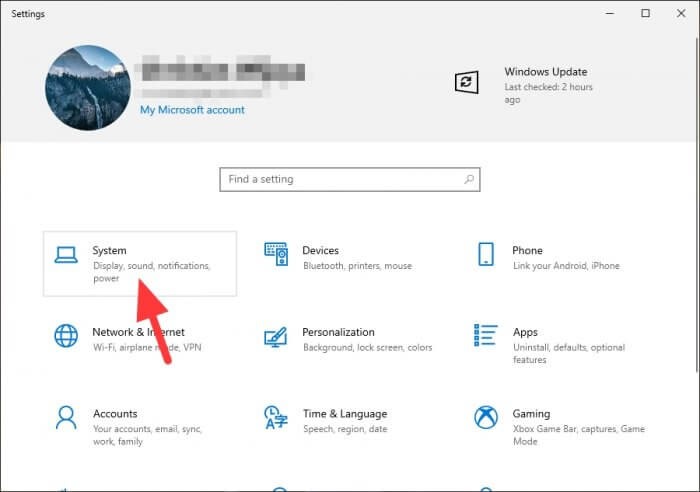
Task: Click the Time & Language icon
Action: (x=276, y=417)
